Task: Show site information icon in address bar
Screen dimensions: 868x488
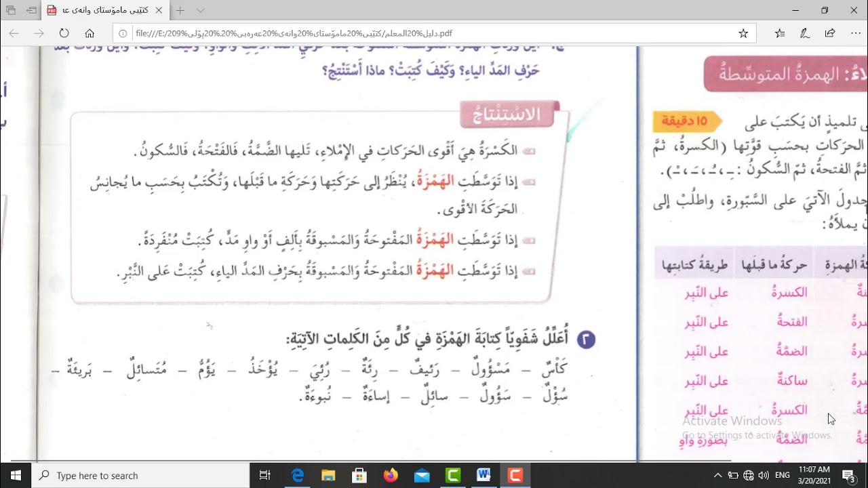Action: pyautogui.click(x=123, y=33)
